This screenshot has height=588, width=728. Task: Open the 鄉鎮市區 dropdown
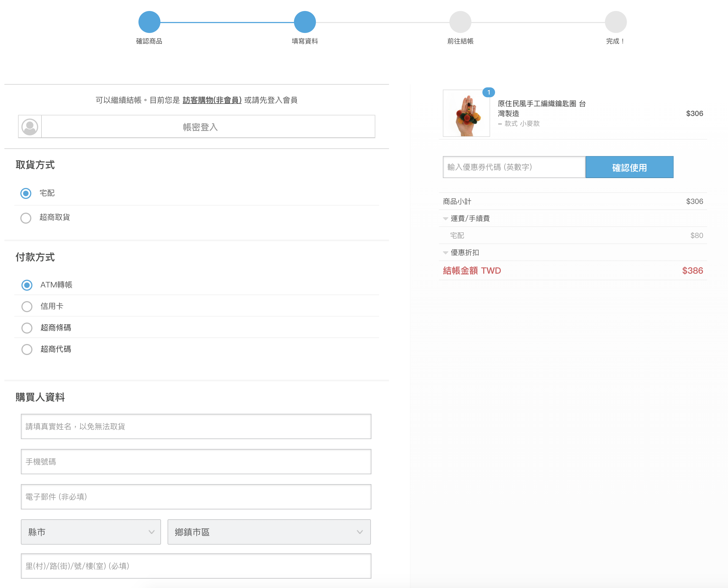[269, 532]
